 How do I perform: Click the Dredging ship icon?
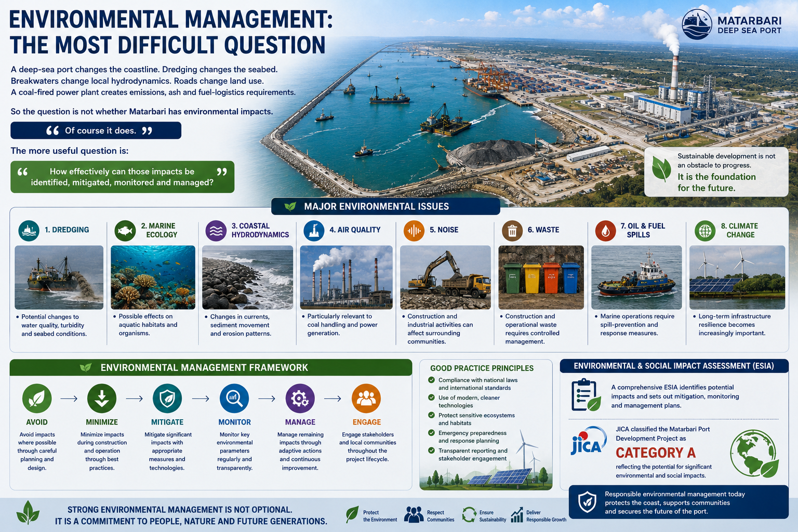(x=29, y=230)
